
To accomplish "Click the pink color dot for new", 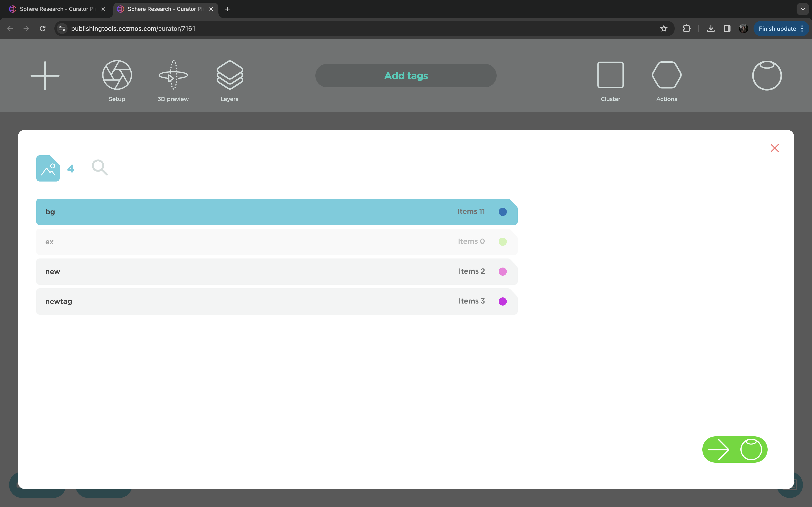I will pos(502,271).
